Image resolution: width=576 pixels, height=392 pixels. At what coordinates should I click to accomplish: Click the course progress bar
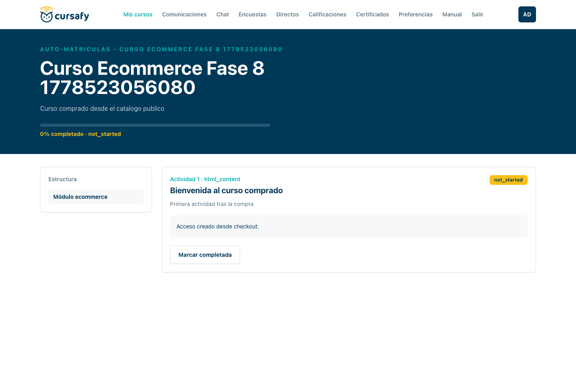pos(155,125)
